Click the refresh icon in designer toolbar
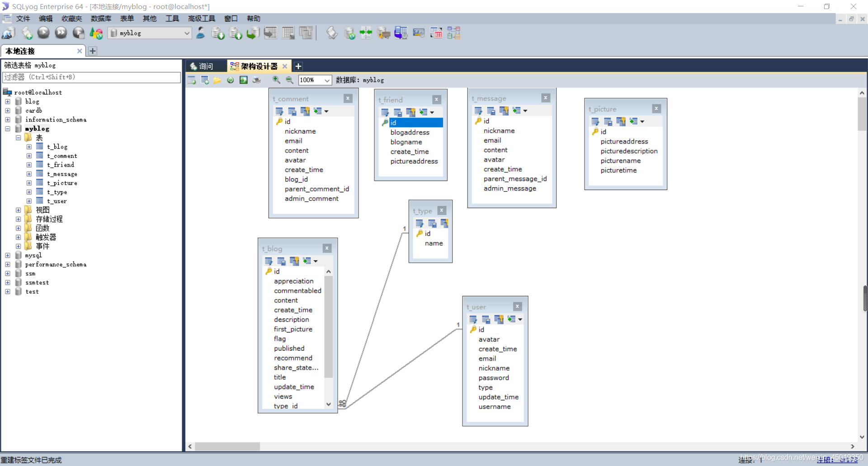Viewport: 868px width, 466px height. tap(231, 80)
